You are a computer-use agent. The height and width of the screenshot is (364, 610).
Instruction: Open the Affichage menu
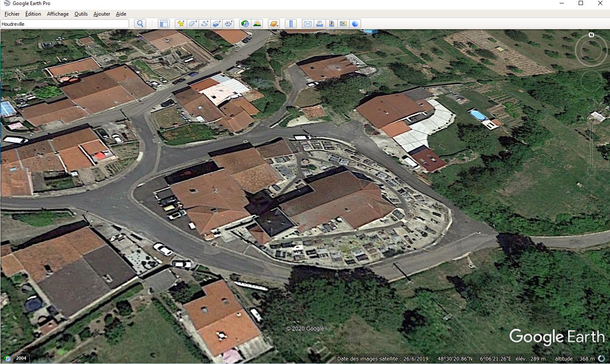coord(58,14)
